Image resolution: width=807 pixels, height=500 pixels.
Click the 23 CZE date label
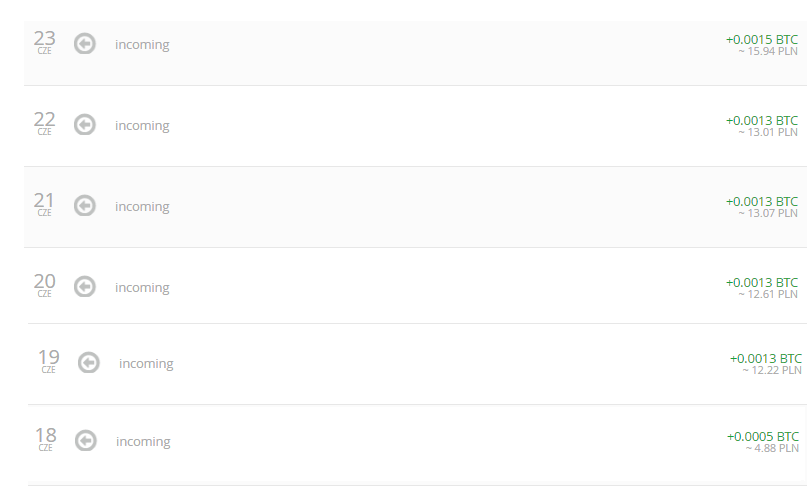[45, 41]
